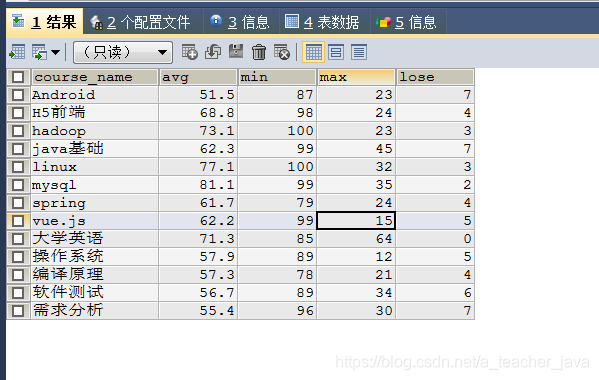Viewport: 599px width, 380px height.
Task: Click lose value 6 in 软件测试 row
Action: tap(435, 293)
